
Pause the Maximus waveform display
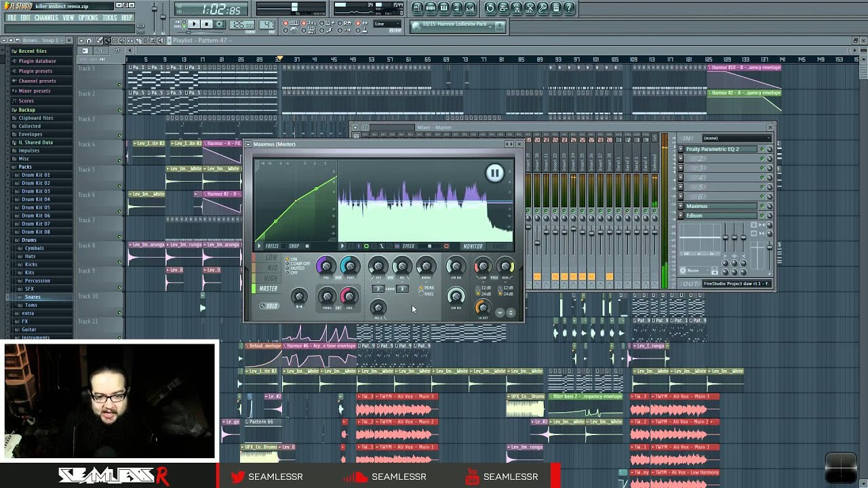tap(494, 173)
